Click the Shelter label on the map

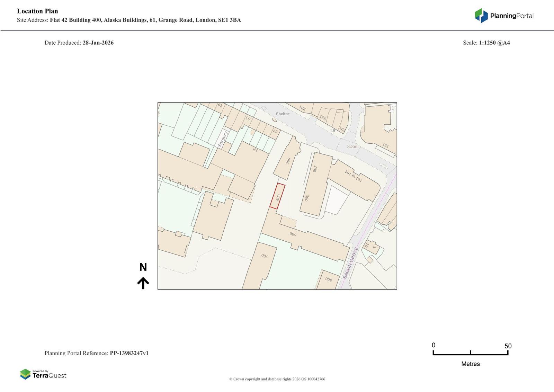(283, 114)
